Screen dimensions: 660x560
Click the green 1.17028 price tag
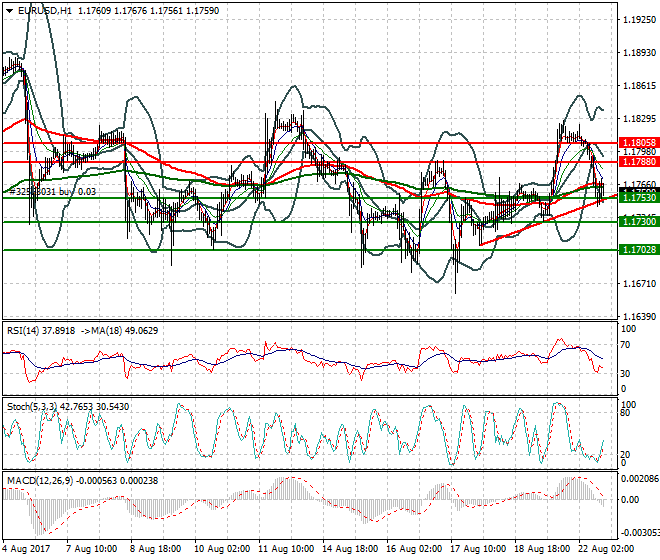point(639,250)
